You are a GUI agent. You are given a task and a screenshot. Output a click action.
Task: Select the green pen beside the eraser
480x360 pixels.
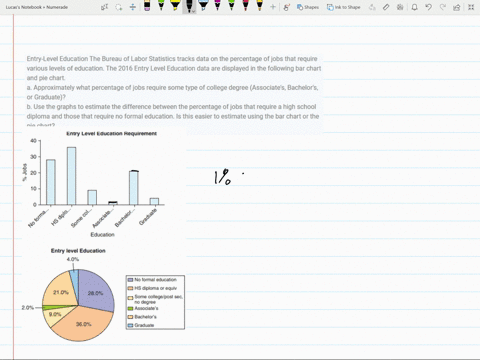pyautogui.click(x=161, y=6)
